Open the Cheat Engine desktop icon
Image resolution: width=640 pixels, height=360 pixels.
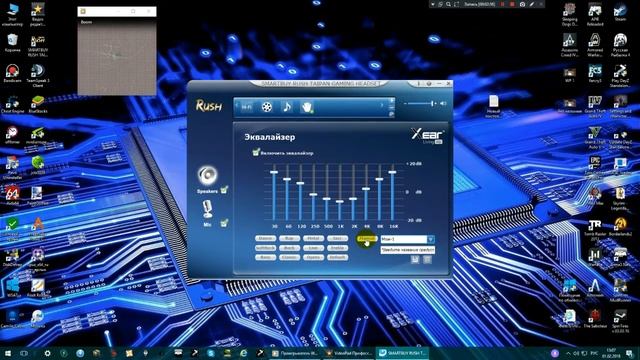point(12,104)
